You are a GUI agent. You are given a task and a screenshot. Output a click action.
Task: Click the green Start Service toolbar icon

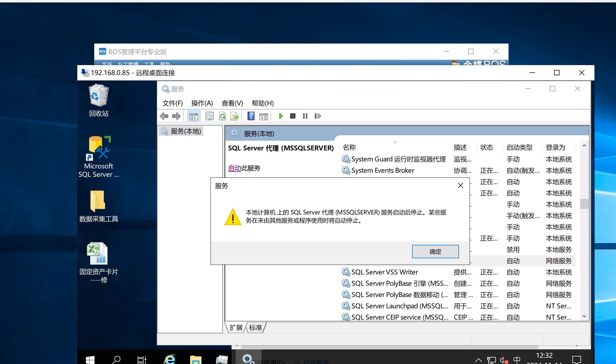point(281,116)
